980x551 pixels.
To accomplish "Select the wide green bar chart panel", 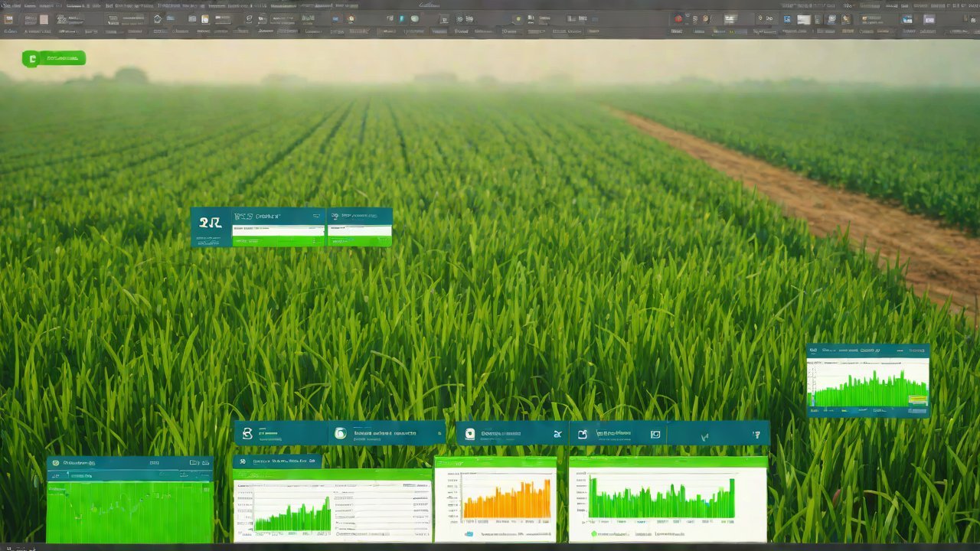I will (x=668, y=499).
